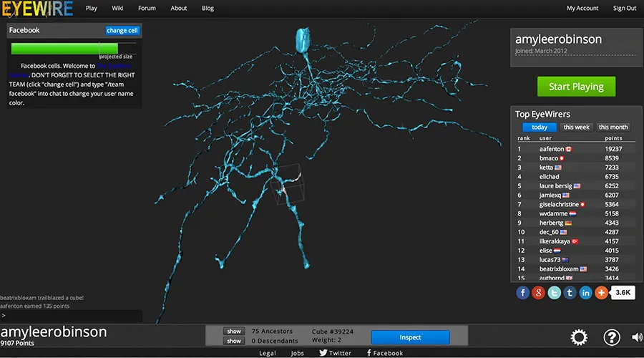The height and width of the screenshot is (358, 644).
Task: Show the 75 Ancestors
Action: [234, 332]
